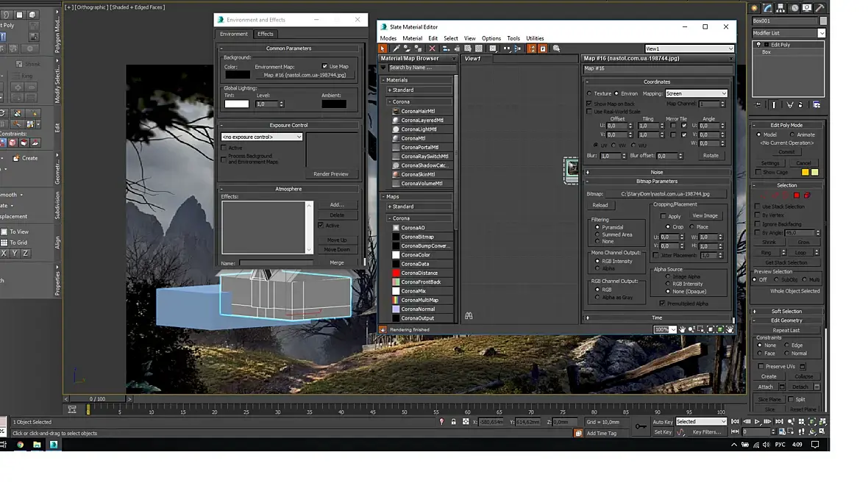Select the Texture radio button

589,93
